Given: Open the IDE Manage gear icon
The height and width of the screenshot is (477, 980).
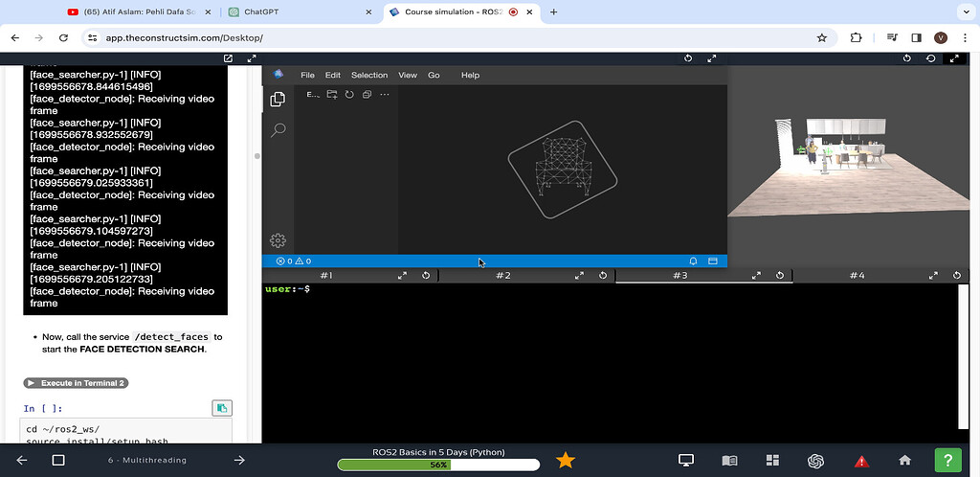Looking at the screenshot, I should click(x=278, y=240).
